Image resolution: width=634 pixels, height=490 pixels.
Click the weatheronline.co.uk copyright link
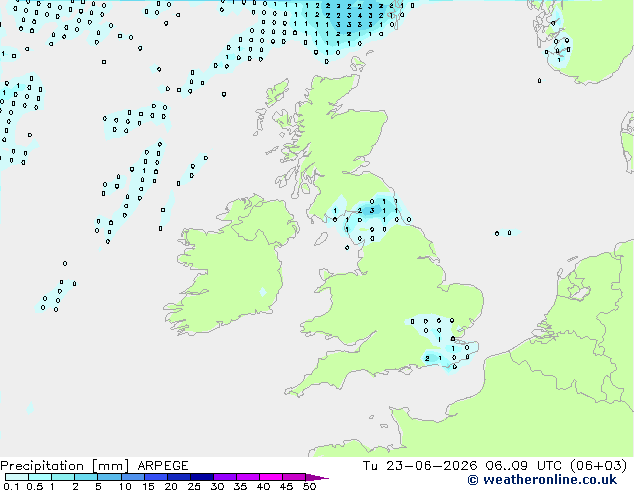(542, 480)
